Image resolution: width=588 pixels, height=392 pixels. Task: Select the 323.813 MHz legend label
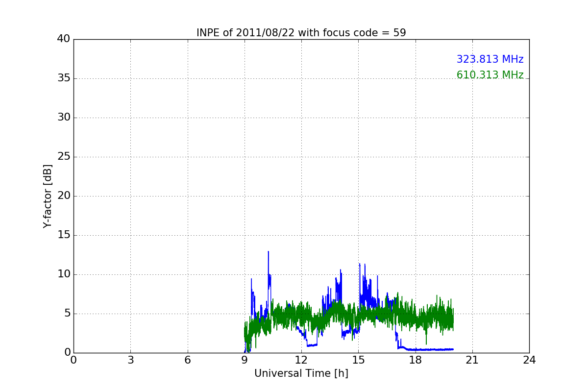490,59
